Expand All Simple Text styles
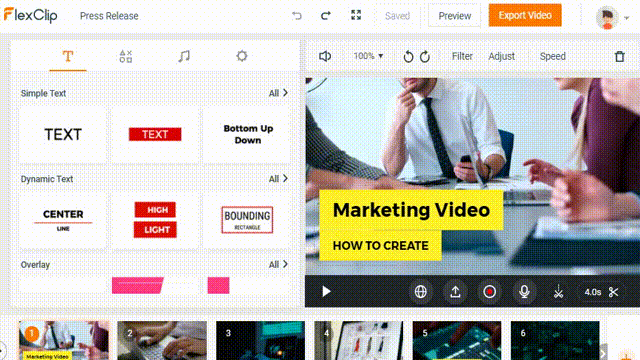This screenshot has height=360, width=640. [x=278, y=93]
